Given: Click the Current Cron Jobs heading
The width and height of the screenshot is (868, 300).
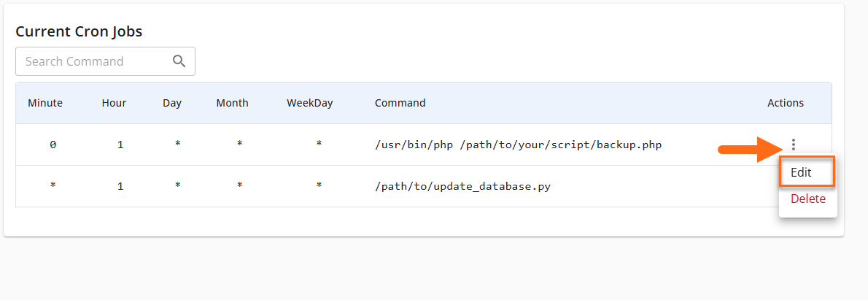Looking at the screenshot, I should click(79, 31).
